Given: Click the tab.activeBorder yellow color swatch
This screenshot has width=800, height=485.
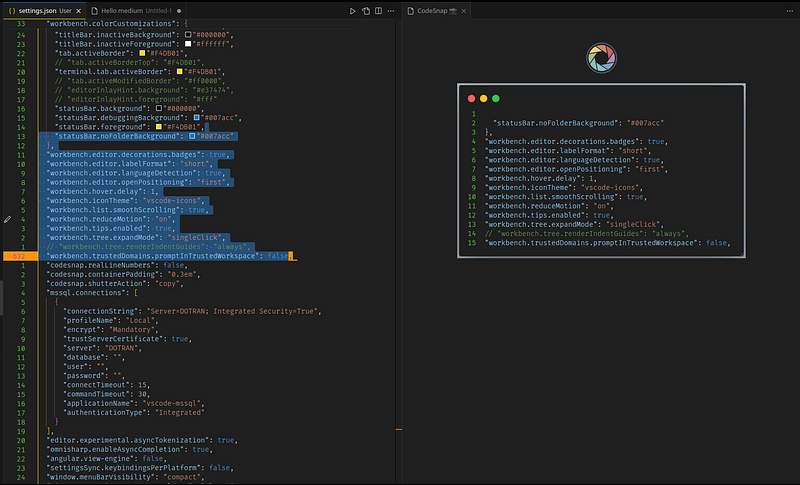Looking at the screenshot, I should 142,53.
